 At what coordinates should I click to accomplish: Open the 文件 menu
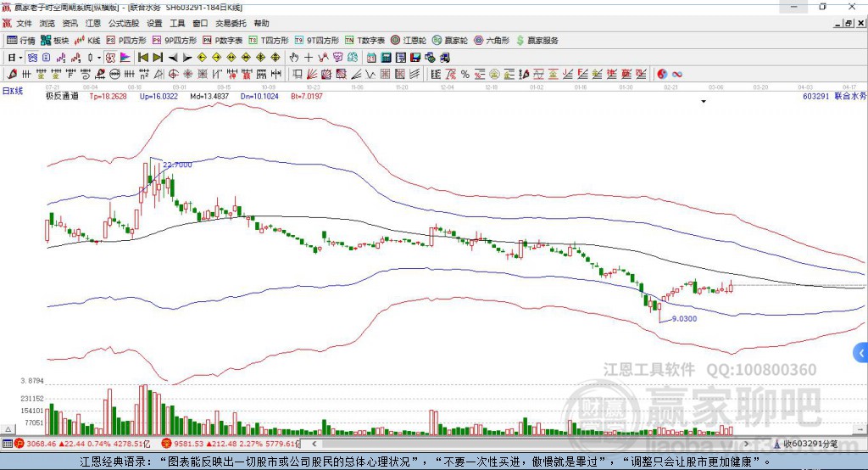24,23
